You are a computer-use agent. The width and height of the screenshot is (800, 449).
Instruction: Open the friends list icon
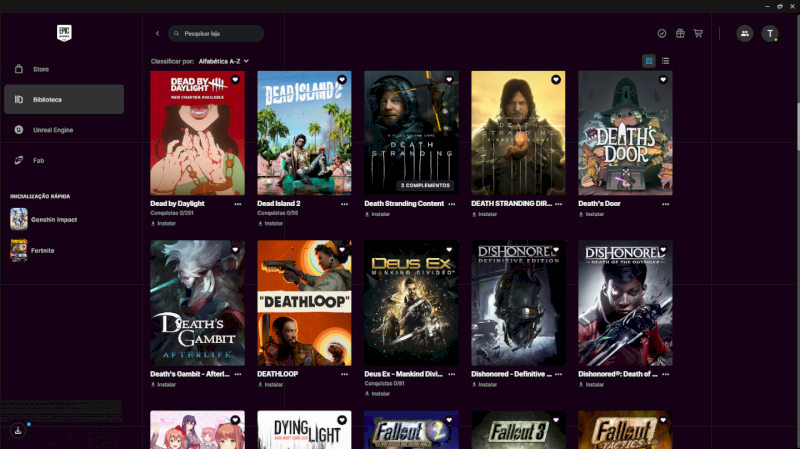(744, 34)
